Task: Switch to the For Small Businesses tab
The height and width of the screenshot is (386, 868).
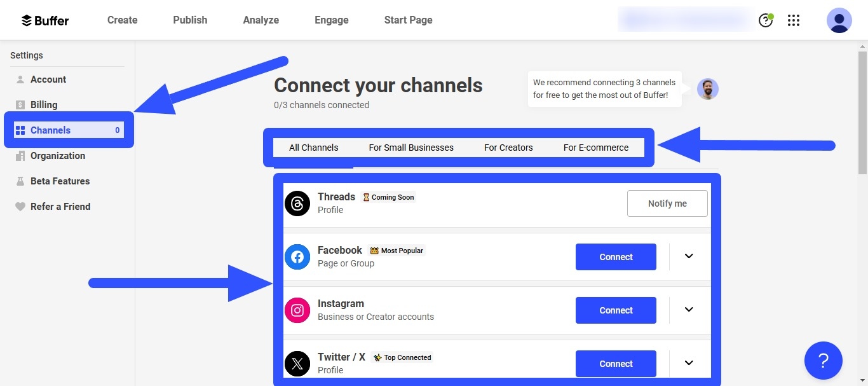Action: click(x=410, y=147)
